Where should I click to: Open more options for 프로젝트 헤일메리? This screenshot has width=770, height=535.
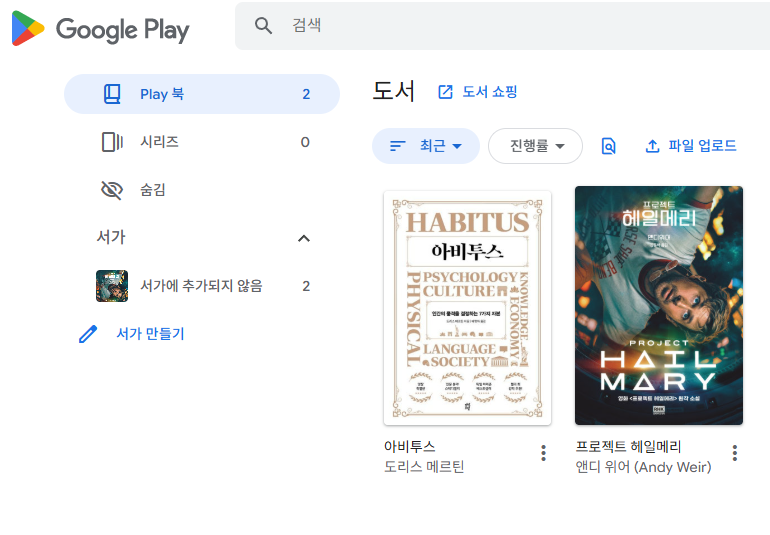click(735, 453)
